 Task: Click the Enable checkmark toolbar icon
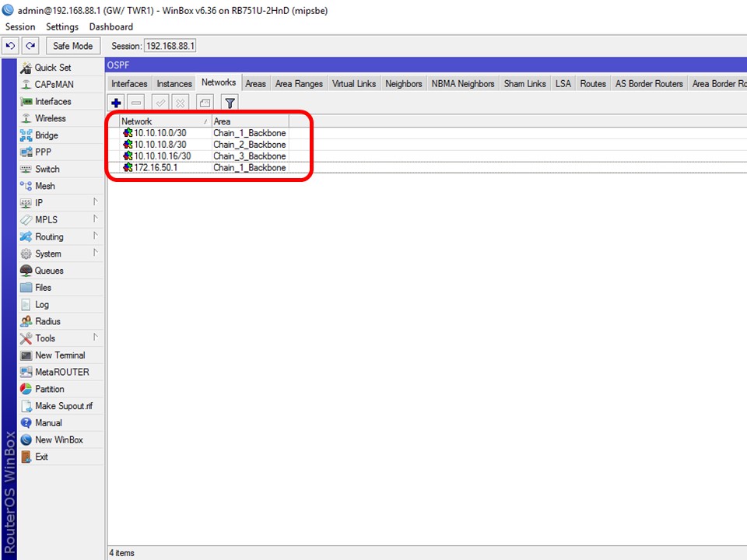[x=160, y=103]
